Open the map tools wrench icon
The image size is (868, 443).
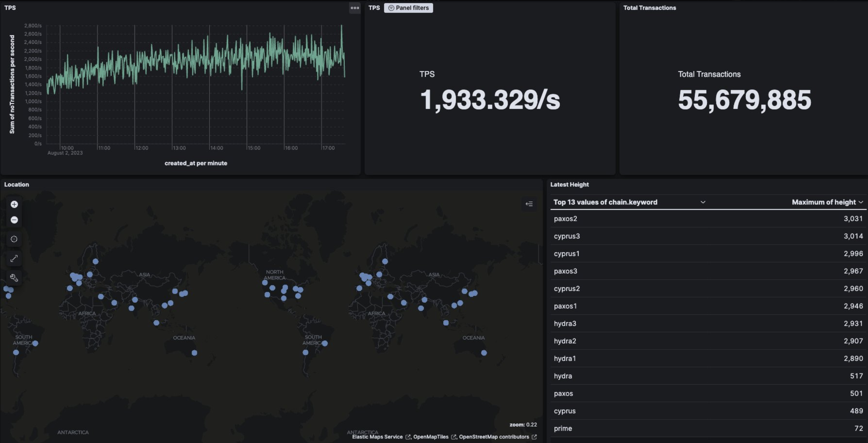pos(14,278)
